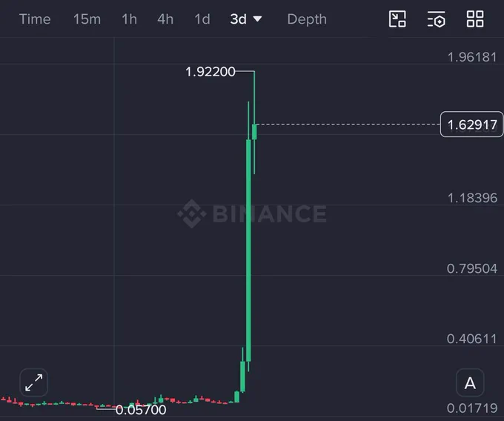Click the 1.92200 high price label

click(x=210, y=72)
